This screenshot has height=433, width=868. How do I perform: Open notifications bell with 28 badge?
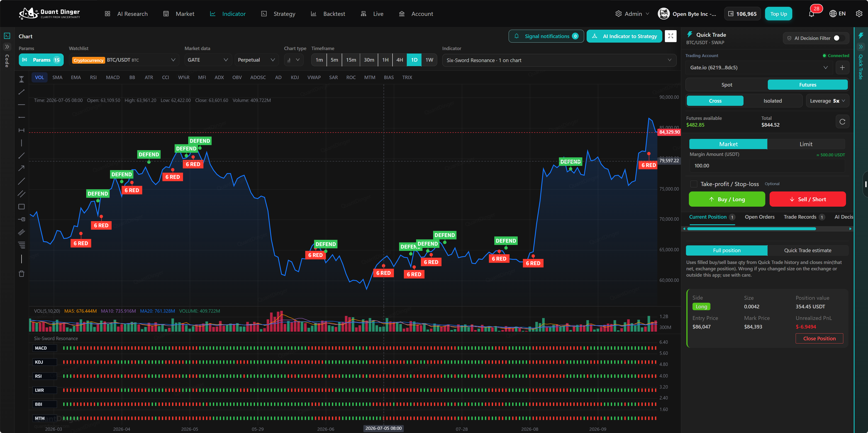(812, 14)
